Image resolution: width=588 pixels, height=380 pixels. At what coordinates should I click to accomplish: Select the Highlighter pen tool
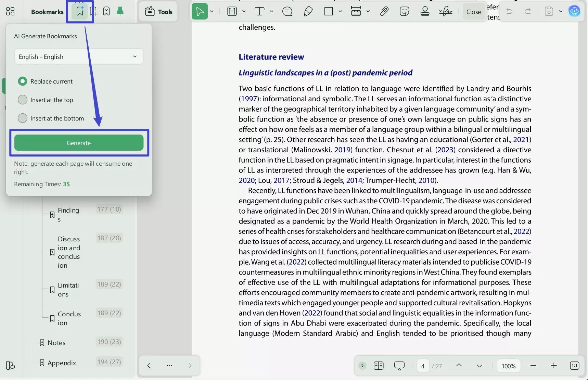coord(308,11)
